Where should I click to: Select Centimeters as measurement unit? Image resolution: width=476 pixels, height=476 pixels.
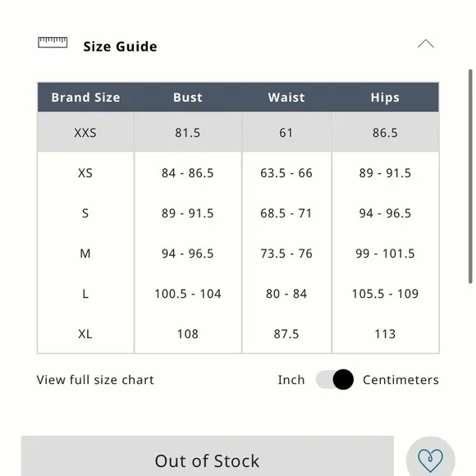[400, 380]
